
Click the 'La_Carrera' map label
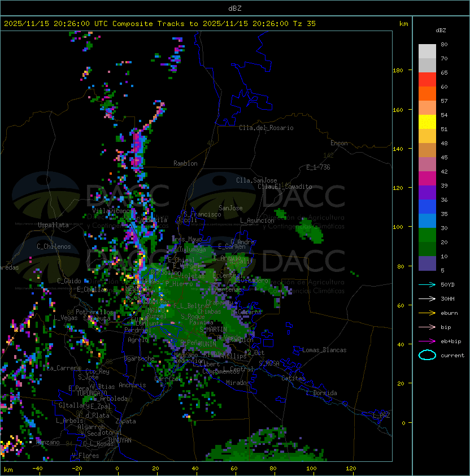click(64, 368)
